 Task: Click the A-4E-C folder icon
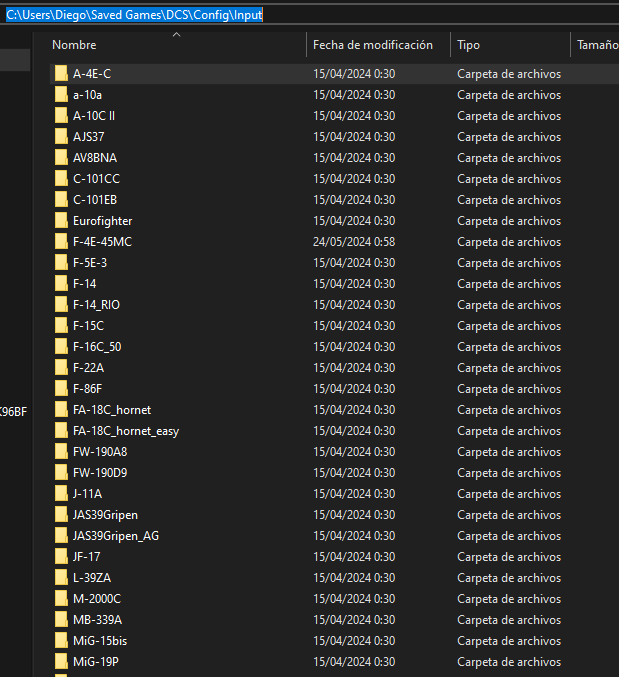pos(61,74)
